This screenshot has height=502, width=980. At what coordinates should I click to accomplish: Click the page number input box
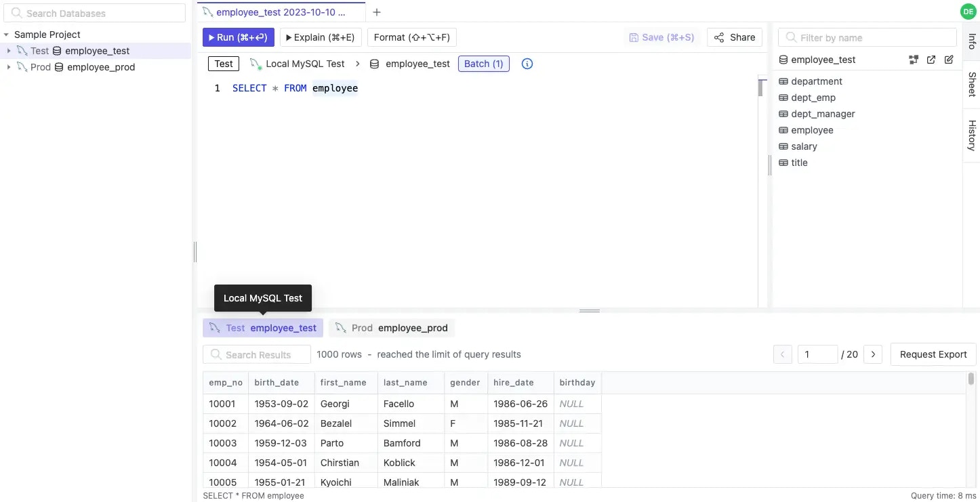[x=818, y=354]
